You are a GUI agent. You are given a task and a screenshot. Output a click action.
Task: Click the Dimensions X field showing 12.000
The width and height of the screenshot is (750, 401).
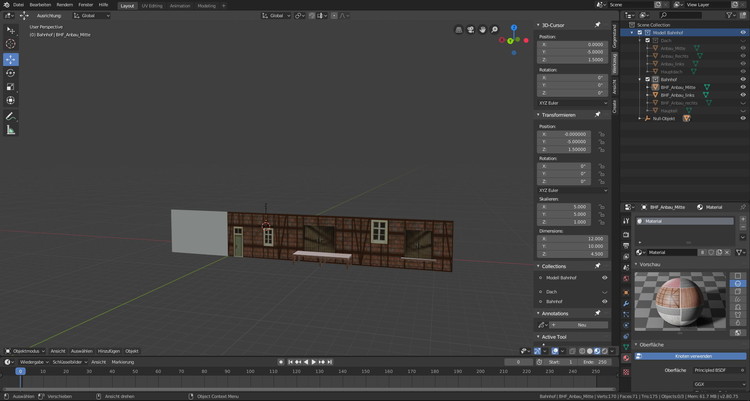(571, 238)
